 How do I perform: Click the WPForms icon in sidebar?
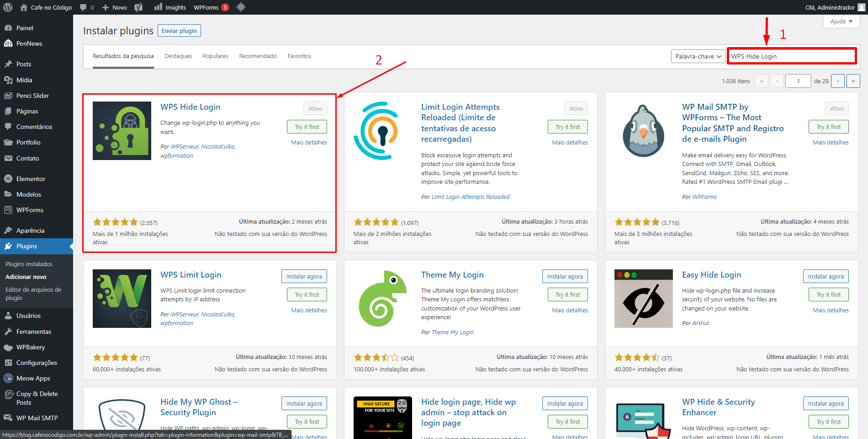(8, 210)
